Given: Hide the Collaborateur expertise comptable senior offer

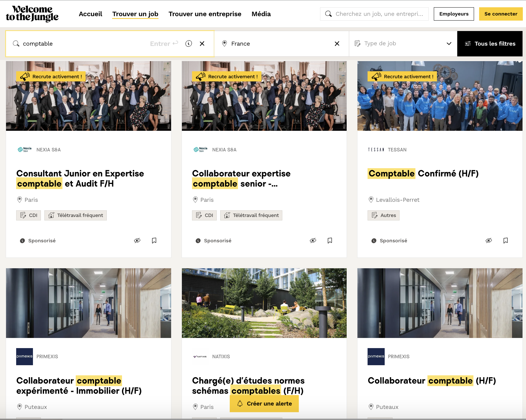Looking at the screenshot, I should tap(313, 241).
